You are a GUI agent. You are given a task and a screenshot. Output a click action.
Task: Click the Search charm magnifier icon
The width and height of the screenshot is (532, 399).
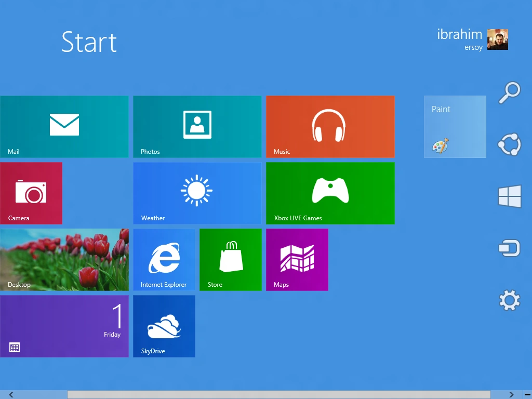coord(509,92)
